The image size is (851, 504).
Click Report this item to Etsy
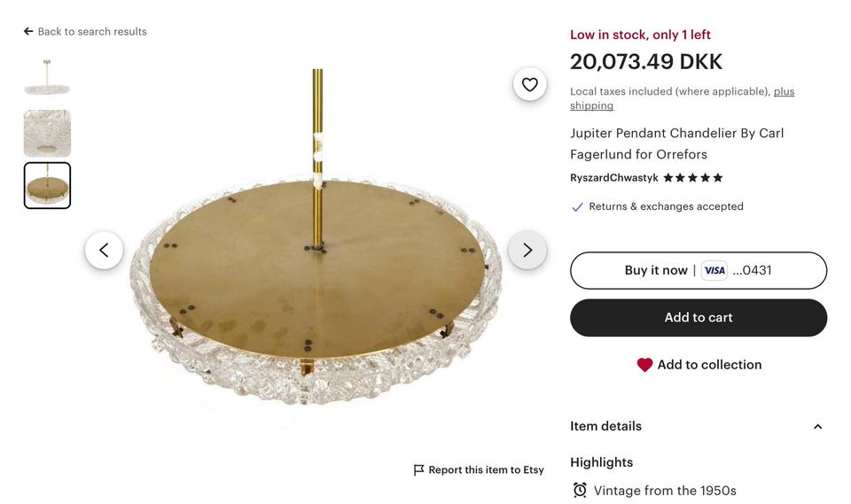(x=486, y=470)
